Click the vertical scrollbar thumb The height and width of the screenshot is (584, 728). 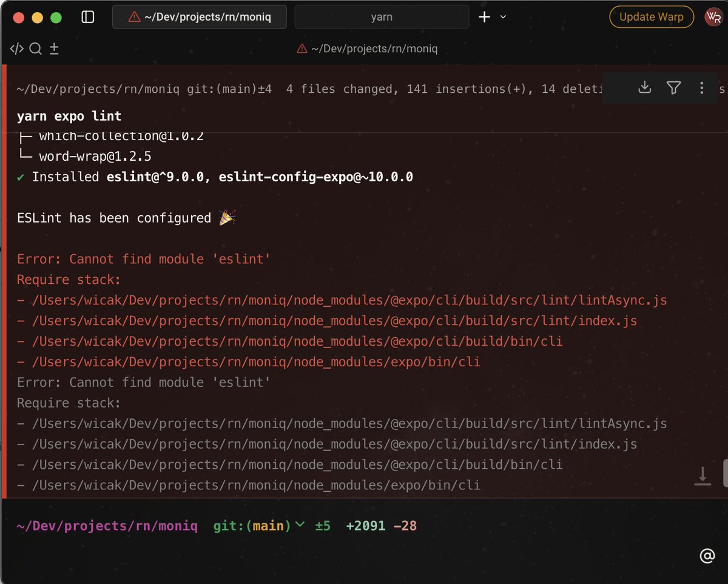point(725,473)
